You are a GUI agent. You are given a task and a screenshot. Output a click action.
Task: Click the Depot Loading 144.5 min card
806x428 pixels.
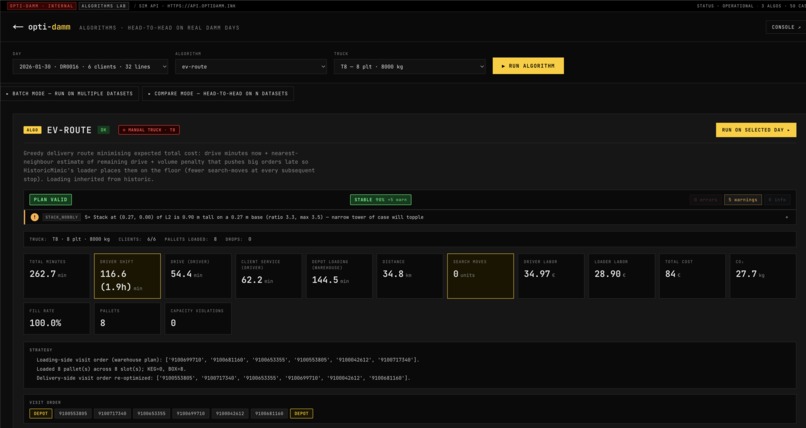[x=339, y=275]
